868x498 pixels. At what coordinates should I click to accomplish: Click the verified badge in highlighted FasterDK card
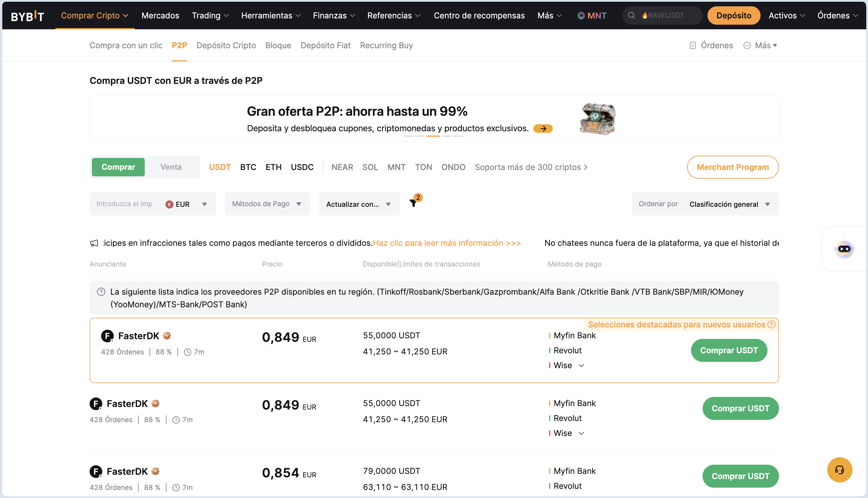[167, 335]
